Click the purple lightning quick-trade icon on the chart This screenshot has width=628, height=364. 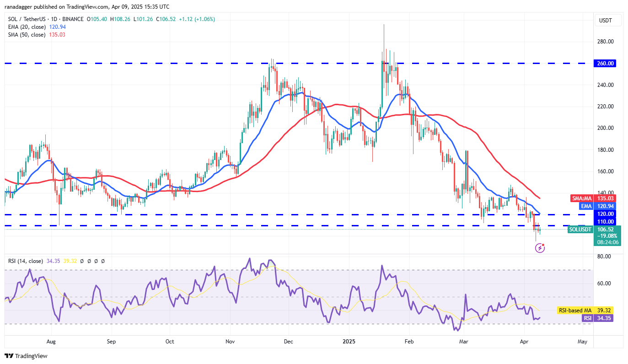tap(540, 248)
